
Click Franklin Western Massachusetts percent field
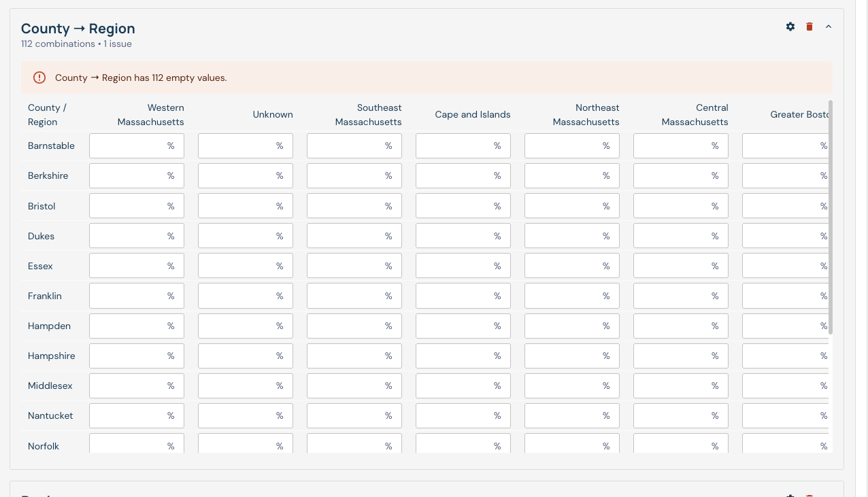click(137, 296)
